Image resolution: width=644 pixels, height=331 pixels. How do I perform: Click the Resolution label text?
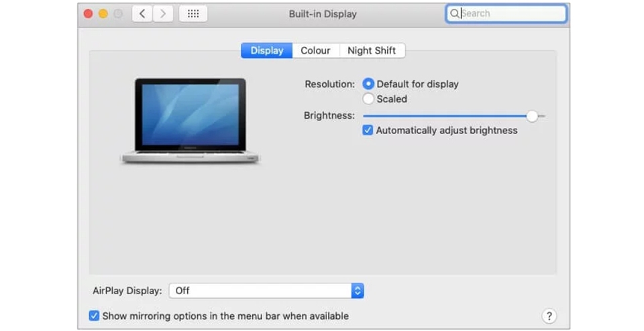329,84
